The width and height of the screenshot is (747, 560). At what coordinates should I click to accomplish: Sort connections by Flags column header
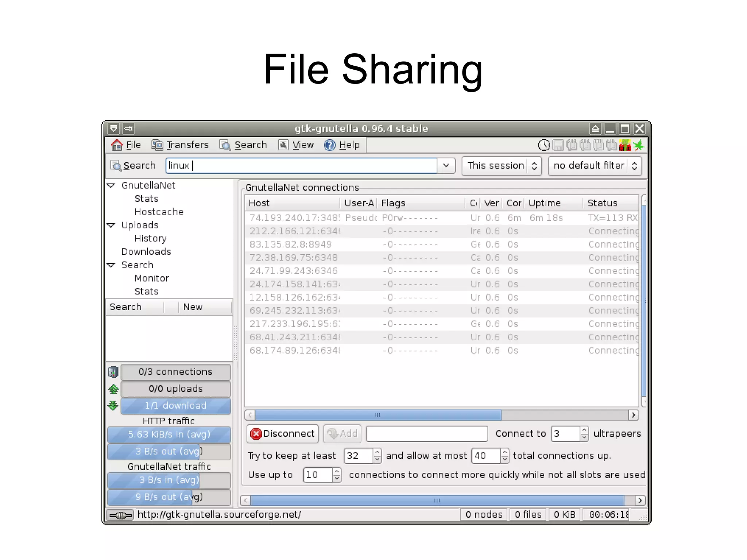[421, 203]
